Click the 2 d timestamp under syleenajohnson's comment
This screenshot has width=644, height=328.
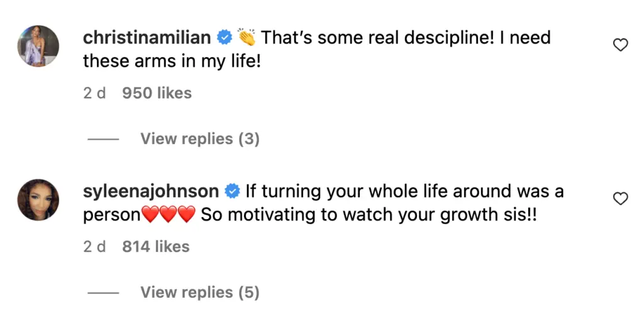coord(94,247)
